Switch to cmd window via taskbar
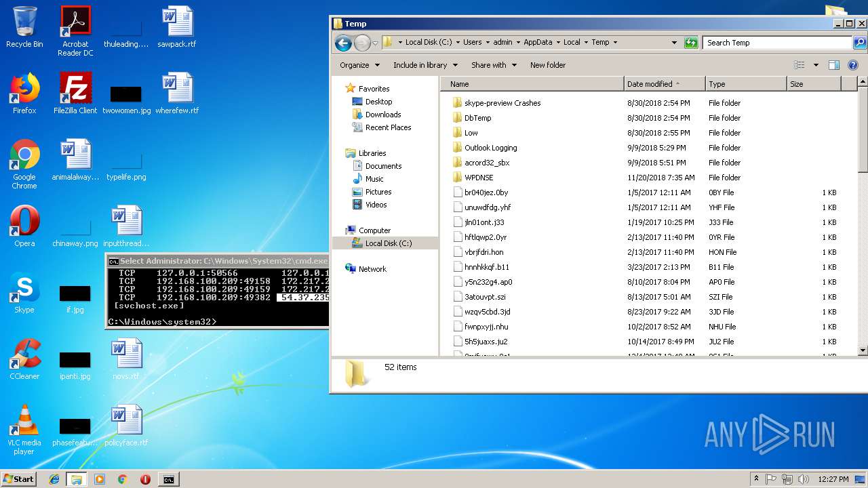 click(168, 479)
